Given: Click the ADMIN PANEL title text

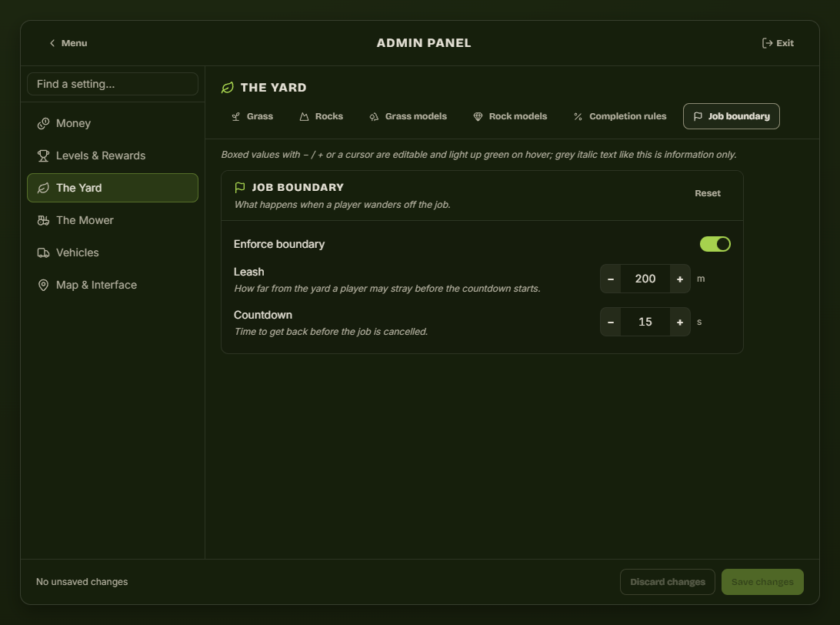Looking at the screenshot, I should pyautogui.click(x=424, y=43).
